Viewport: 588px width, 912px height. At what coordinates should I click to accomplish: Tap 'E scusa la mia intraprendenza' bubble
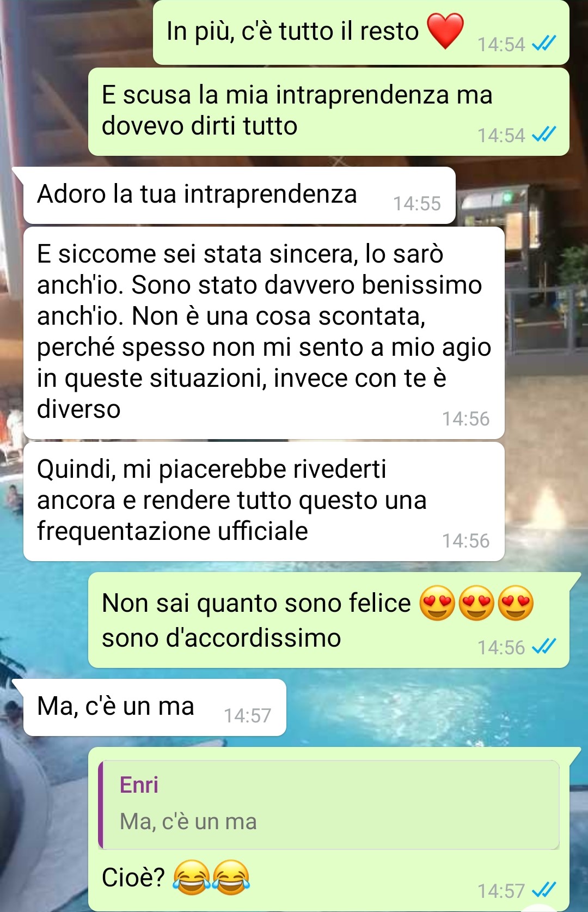point(329,112)
